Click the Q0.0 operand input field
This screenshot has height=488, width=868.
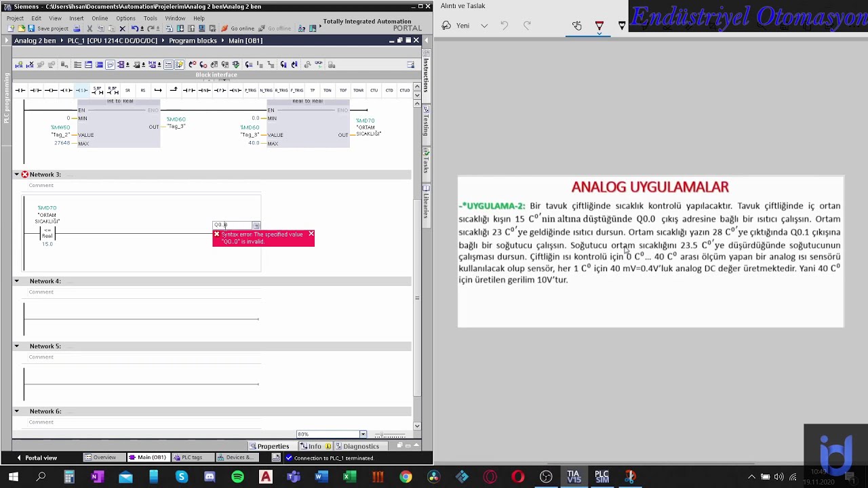point(232,225)
